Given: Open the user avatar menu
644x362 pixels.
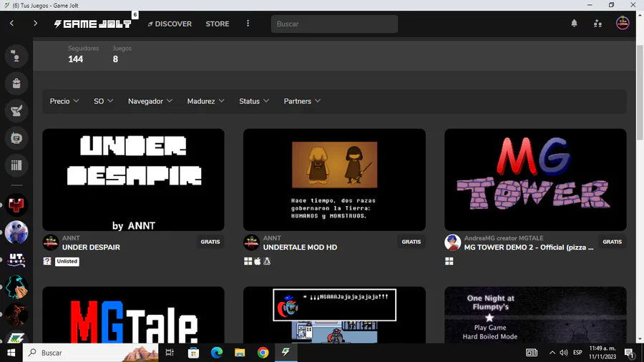Looking at the screenshot, I should [623, 23].
